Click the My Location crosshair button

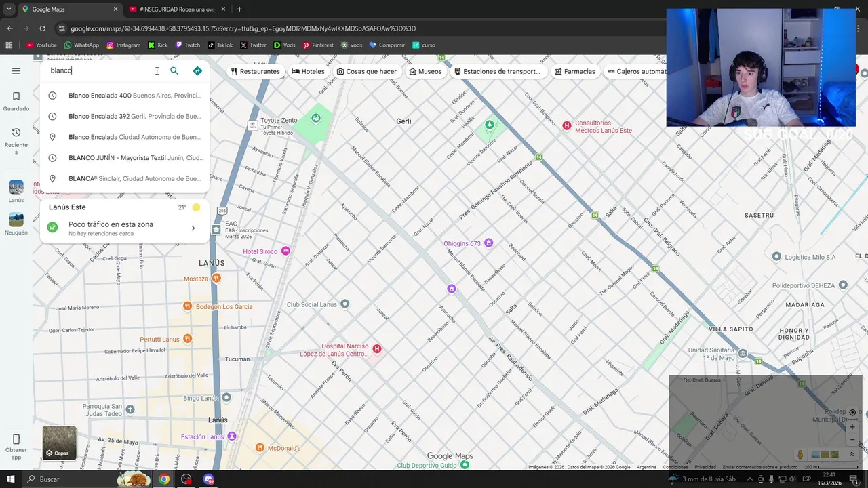click(852, 412)
